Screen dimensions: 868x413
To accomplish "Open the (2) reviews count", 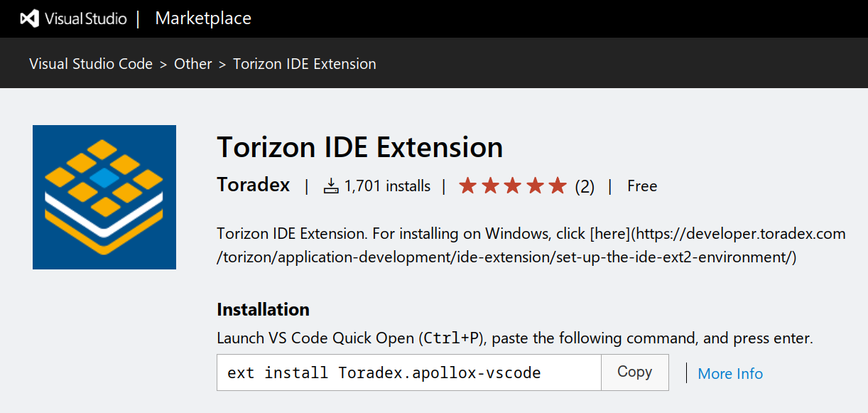I will point(584,187).
